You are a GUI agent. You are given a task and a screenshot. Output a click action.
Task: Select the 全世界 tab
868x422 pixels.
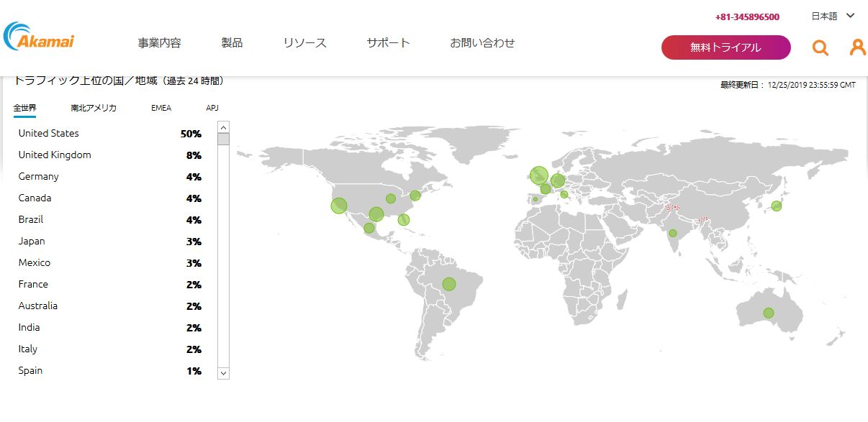[x=24, y=108]
